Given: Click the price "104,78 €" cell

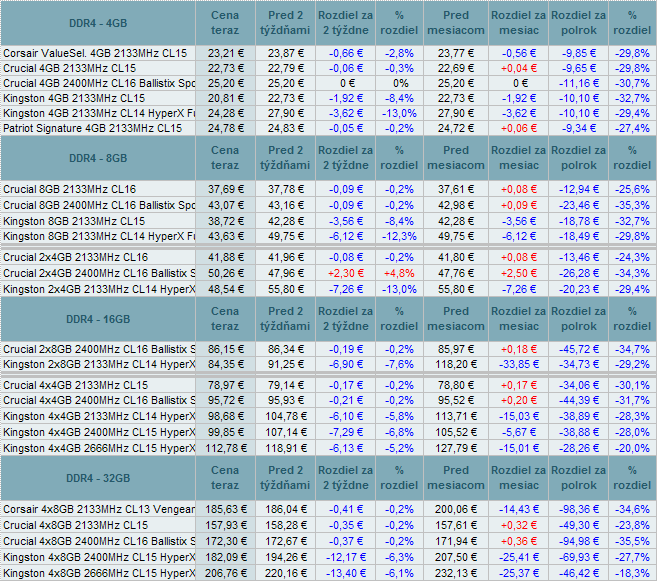Looking at the screenshot, I should coord(286,416).
